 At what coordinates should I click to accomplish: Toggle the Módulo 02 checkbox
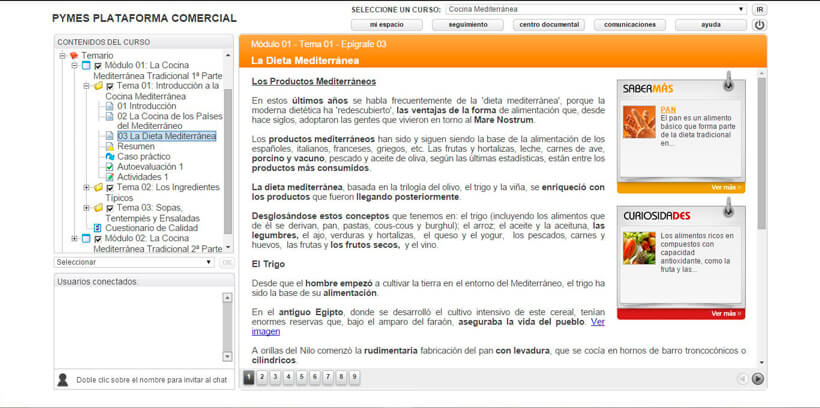(x=98, y=239)
